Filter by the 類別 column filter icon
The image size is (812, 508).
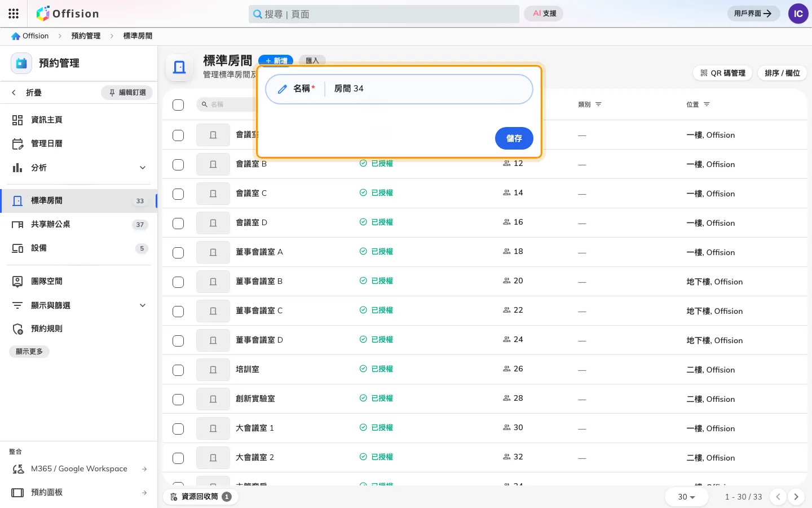599,104
